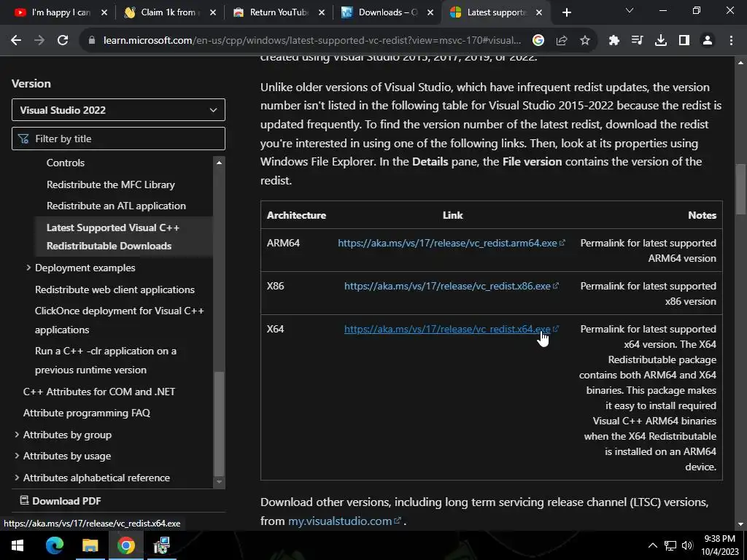Share this page via share icon
This screenshot has height=560, width=747.
[562, 41]
